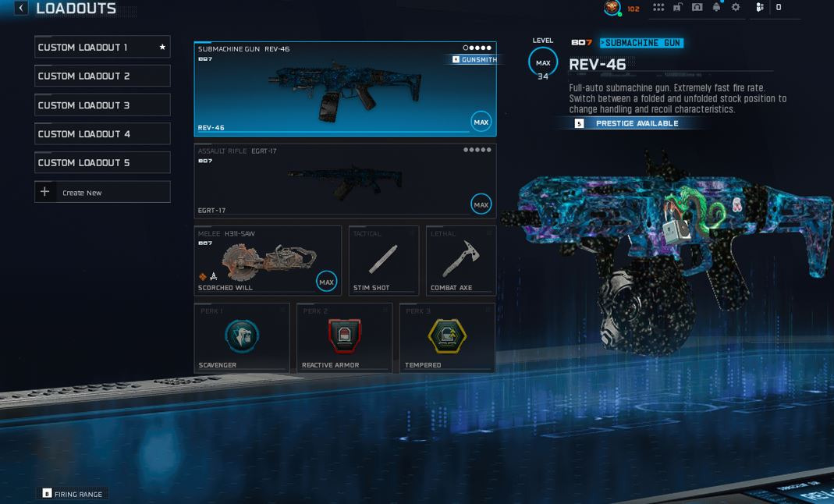Open Gunsmith for the REV-46

[x=474, y=59]
